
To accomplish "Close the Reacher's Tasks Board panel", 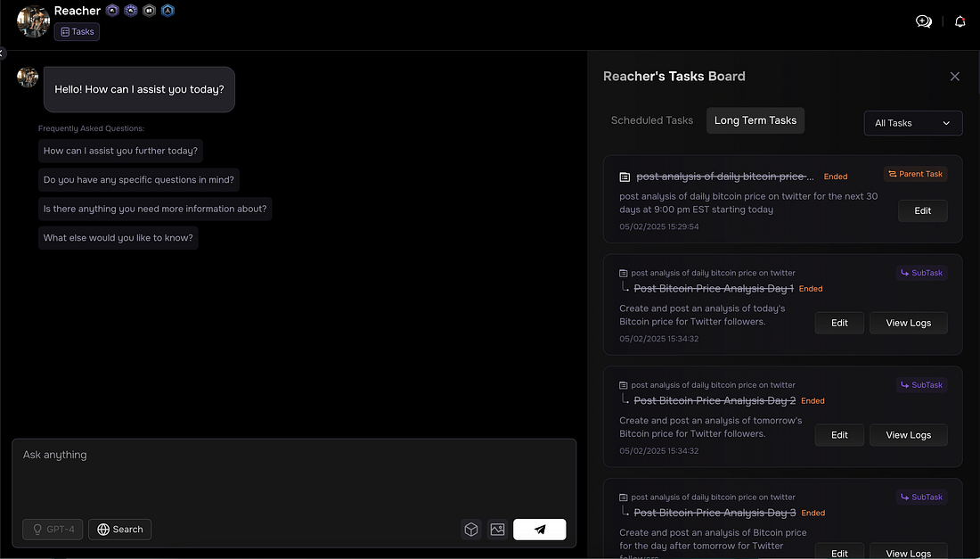I will tap(955, 77).
